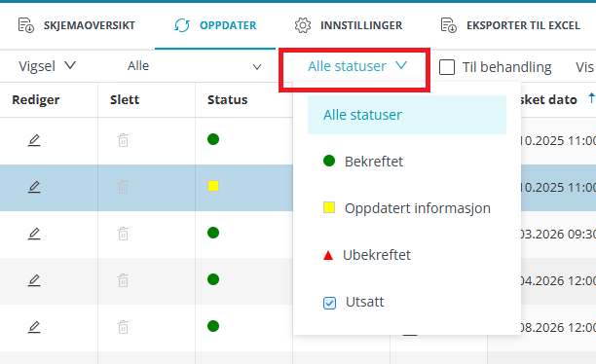Click green status dot in 03.2026 row
This screenshot has width=596, height=364.
(x=213, y=233)
